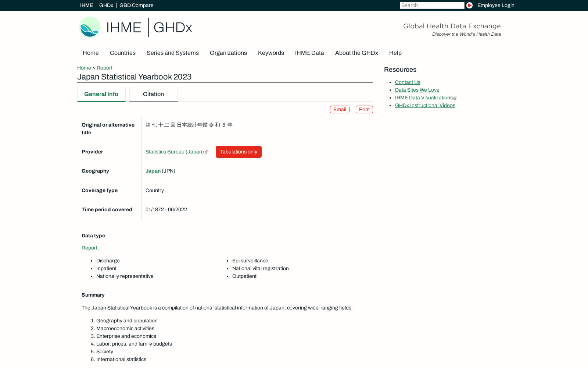Open Statistics Bureau (Japan) provider link
The height and width of the screenshot is (368, 588).
(x=175, y=152)
